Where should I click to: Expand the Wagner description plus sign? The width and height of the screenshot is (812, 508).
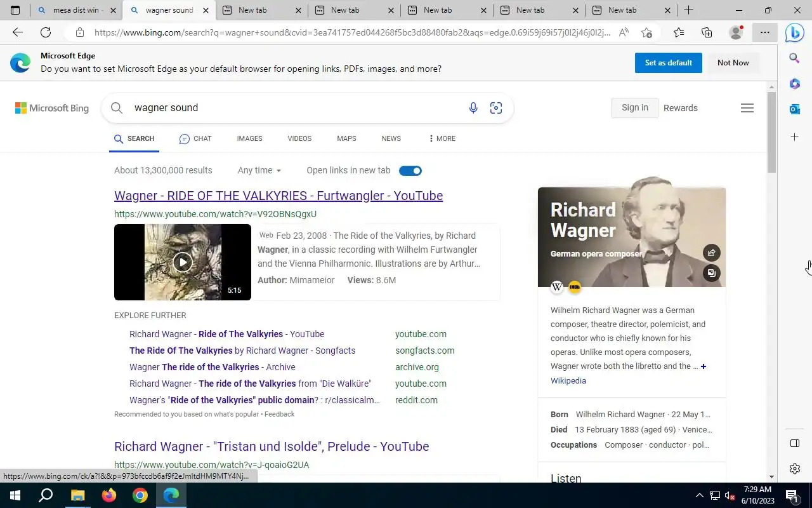point(704,366)
